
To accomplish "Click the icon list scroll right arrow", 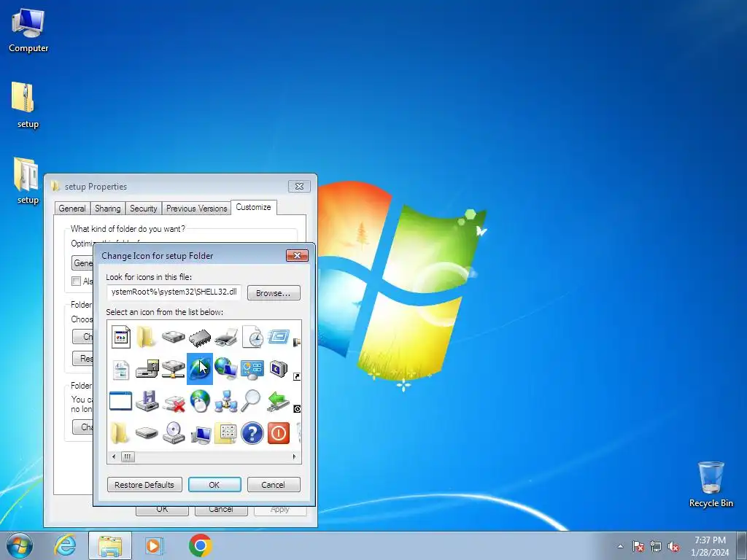I will [295, 456].
